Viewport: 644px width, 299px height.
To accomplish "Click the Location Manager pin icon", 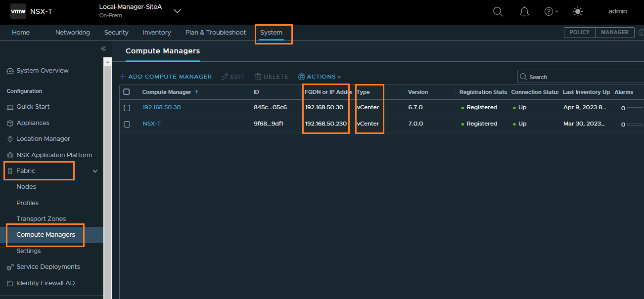I will click(x=10, y=139).
